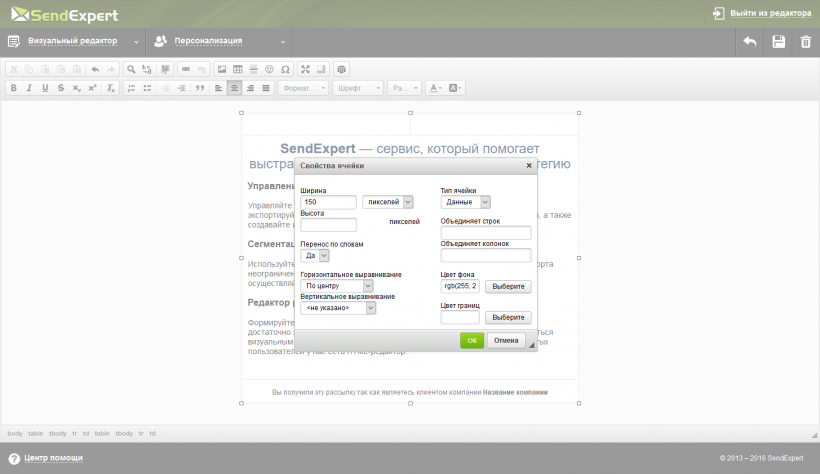820x474 pixels.
Task: Toggle bold formatting
Action: (14, 88)
